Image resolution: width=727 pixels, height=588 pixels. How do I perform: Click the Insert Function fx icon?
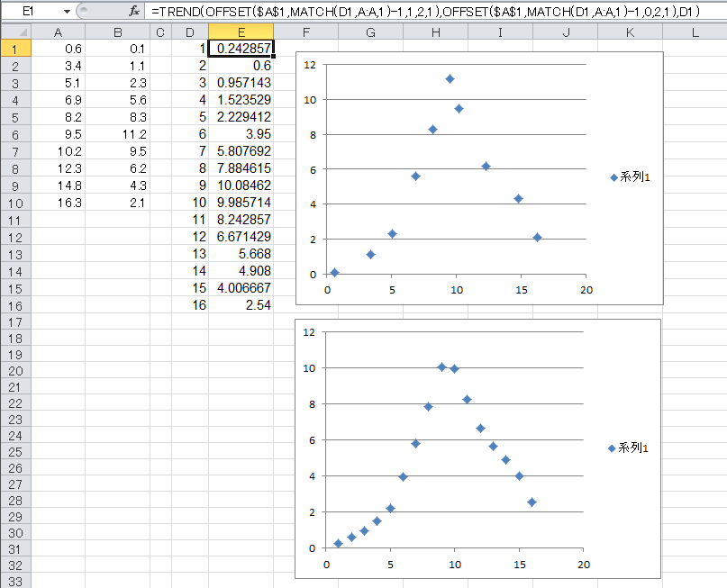[x=134, y=11]
